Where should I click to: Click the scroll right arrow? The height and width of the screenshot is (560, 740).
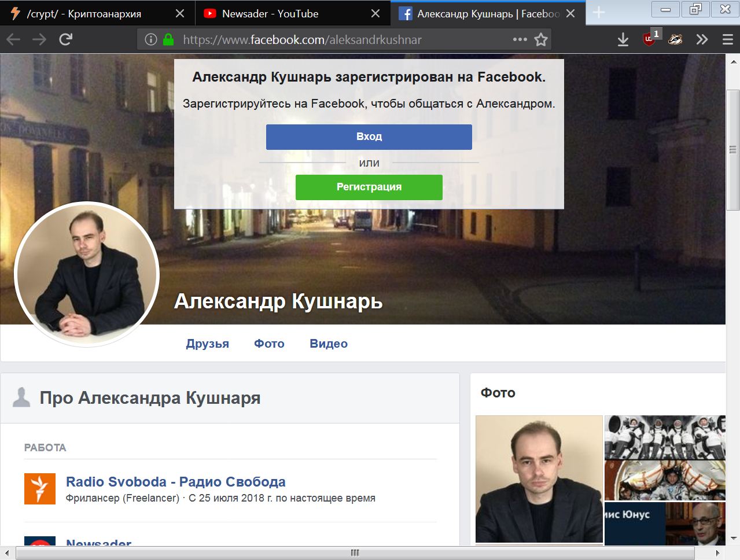pos(718,553)
